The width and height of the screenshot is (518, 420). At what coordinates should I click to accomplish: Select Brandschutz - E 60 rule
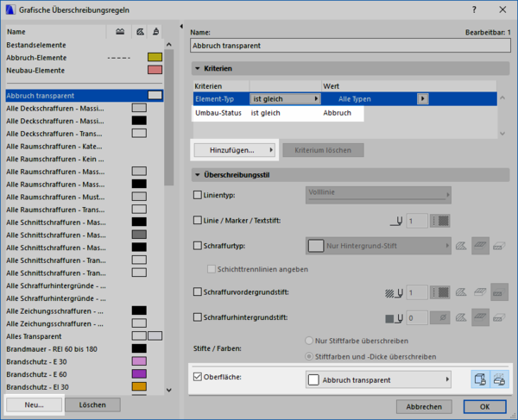(85, 374)
